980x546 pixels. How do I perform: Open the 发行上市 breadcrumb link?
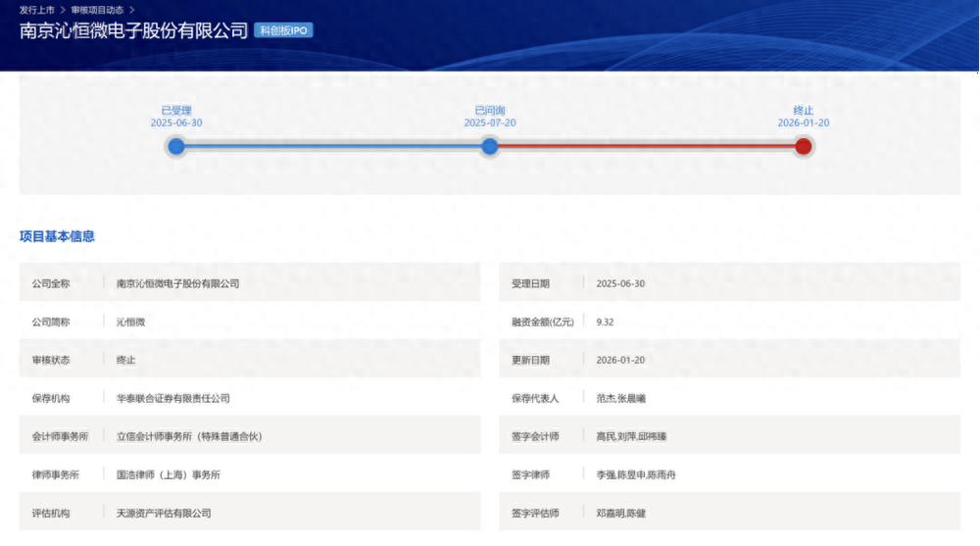(x=37, y=10)
